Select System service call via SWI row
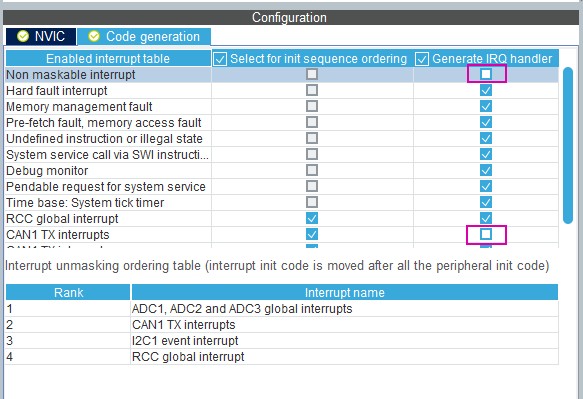The image size is (583, 399). click(107, 155)
